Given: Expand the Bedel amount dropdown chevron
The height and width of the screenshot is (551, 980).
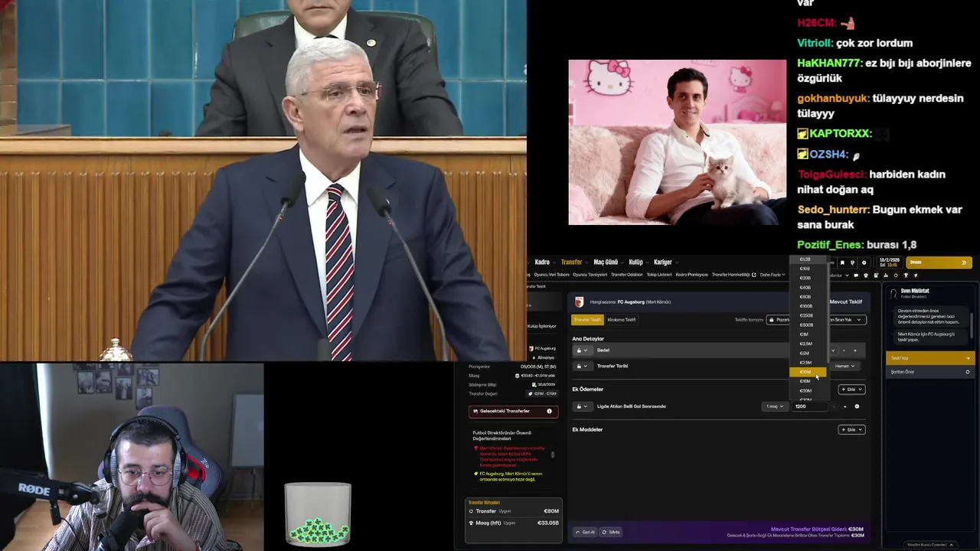Looking at the screenshot, I should (x=833, y=350).
